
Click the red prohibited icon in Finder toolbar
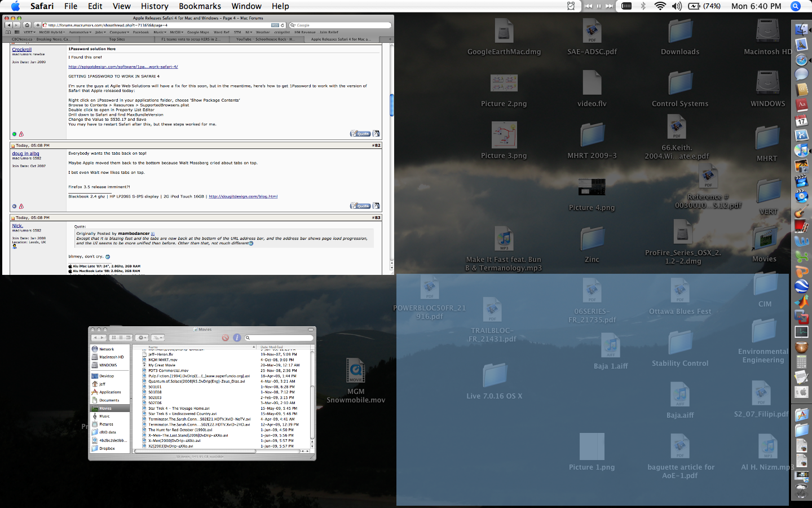(x=226, y=338)
